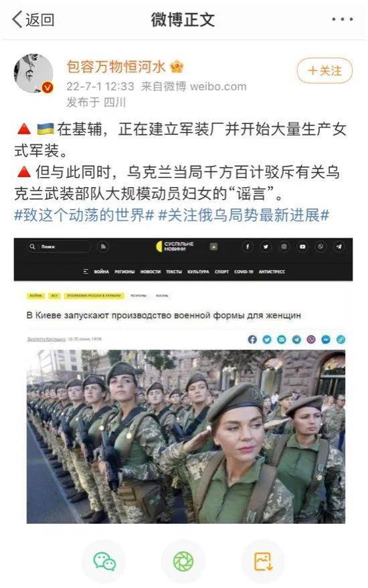Viewport: 368px width, 588px height.
Task: Share to Moments via camera shutter icon
Action: tap(183, 561)
